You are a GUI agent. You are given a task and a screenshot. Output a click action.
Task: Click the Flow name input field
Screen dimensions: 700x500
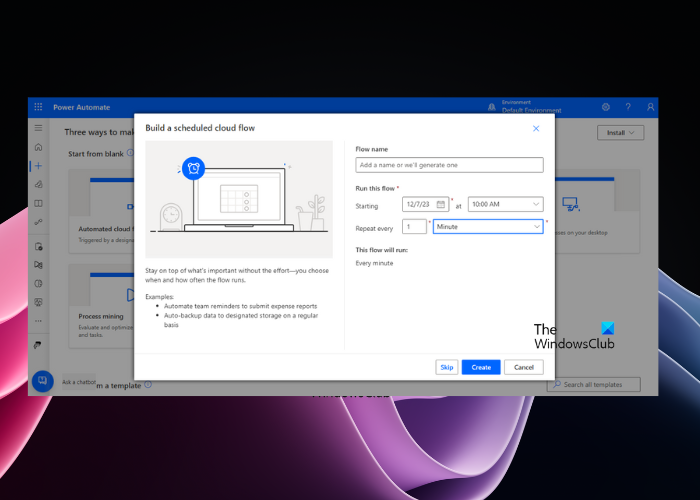[x=449, y=165]
